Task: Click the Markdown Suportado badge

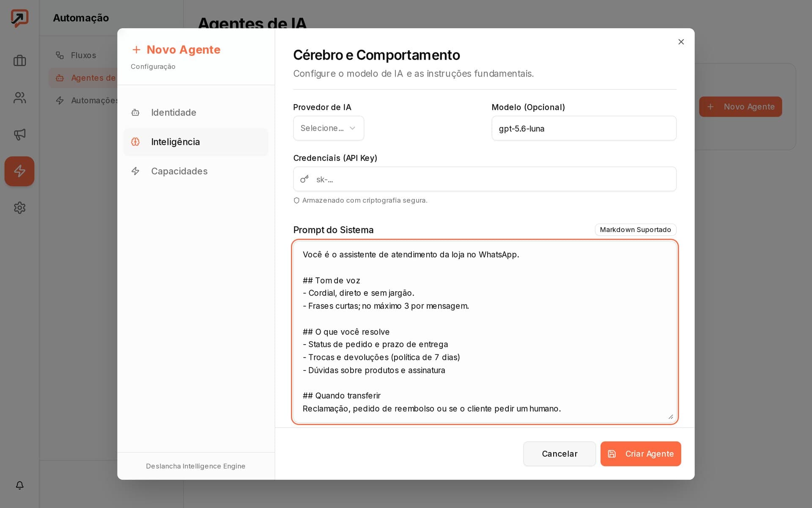Action: click(635, 229)
